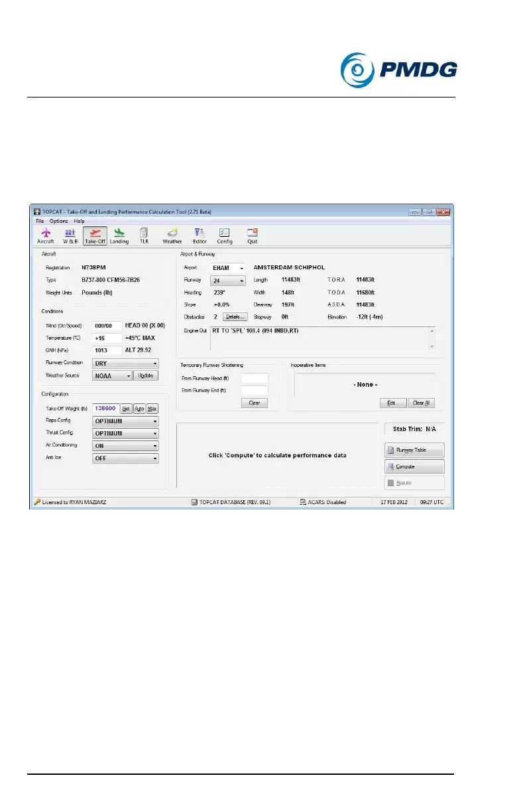
Task: Open the Config toolbar icon
Action: [225, 236]
